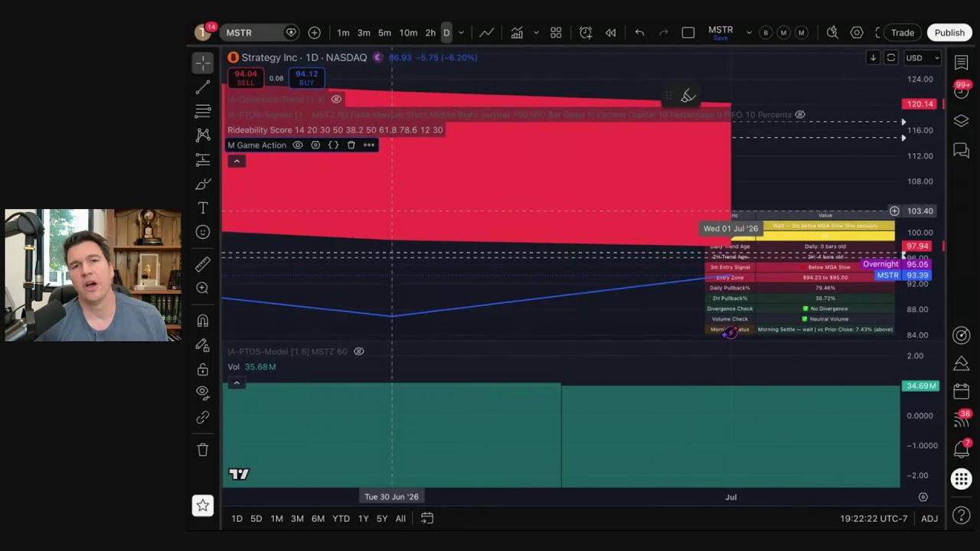The image size is (980, 551).
Task: Toggle lock all drawings
Action: click(203, 370)
